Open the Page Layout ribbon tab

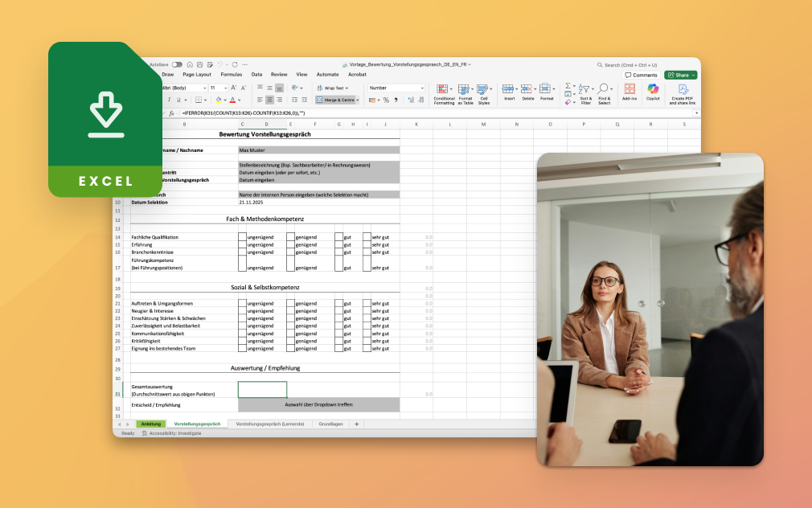(197, 75)
